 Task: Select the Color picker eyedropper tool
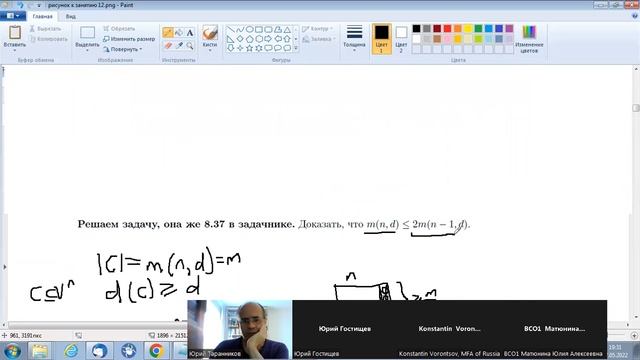pyautogui.click(x=179, y=46)
